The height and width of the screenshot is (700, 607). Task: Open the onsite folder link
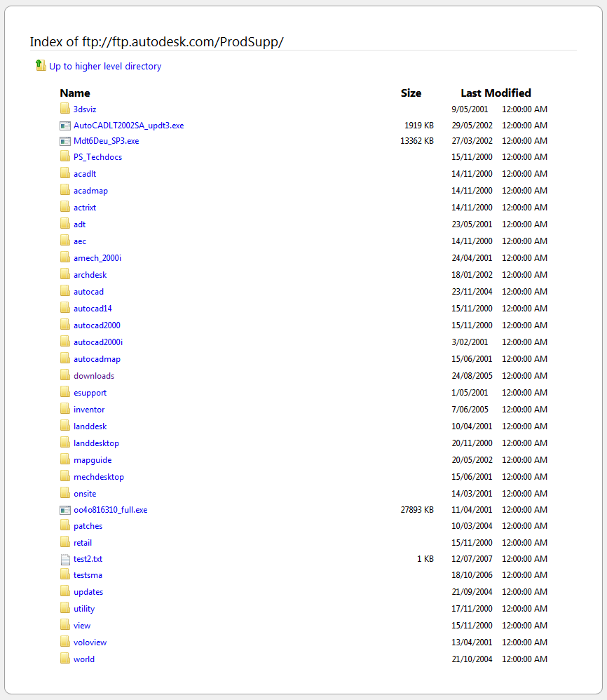pos(85,494)
